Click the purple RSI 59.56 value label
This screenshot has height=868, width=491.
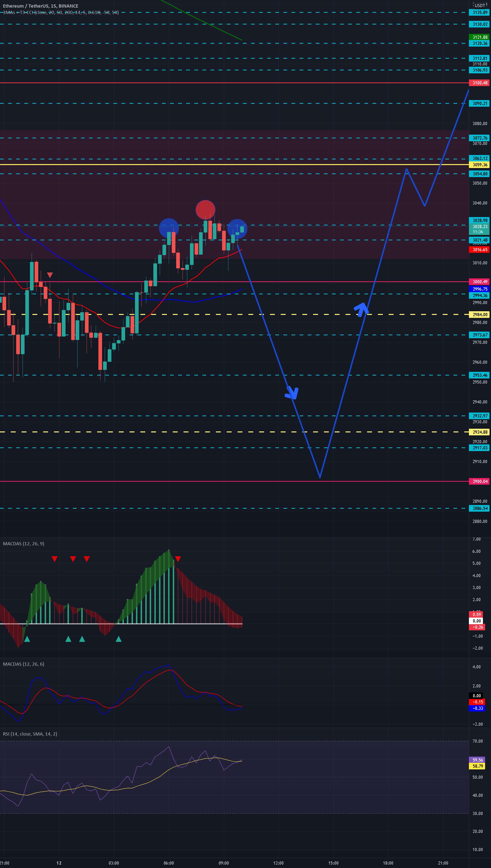coord(477,760)
